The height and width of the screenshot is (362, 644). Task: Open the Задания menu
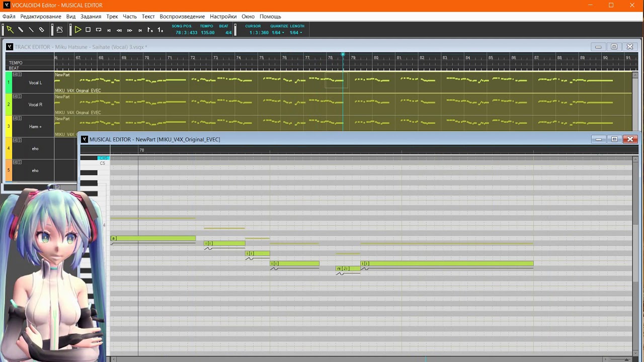91,17
